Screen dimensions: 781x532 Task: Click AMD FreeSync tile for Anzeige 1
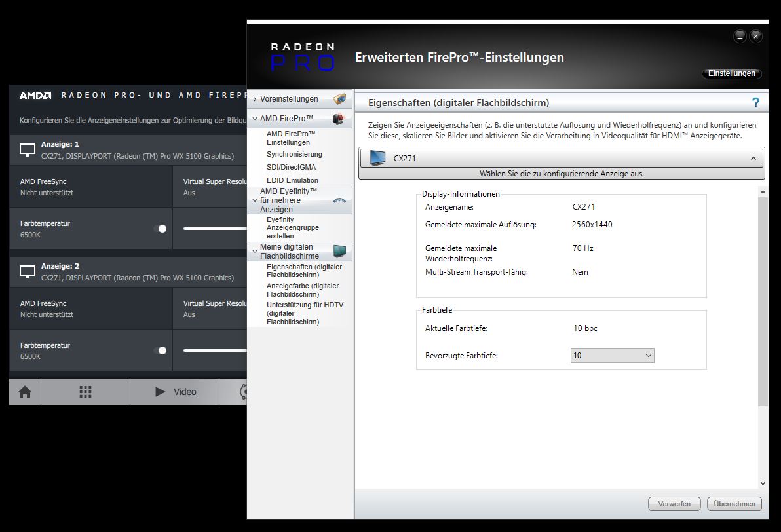coord(90,187)
